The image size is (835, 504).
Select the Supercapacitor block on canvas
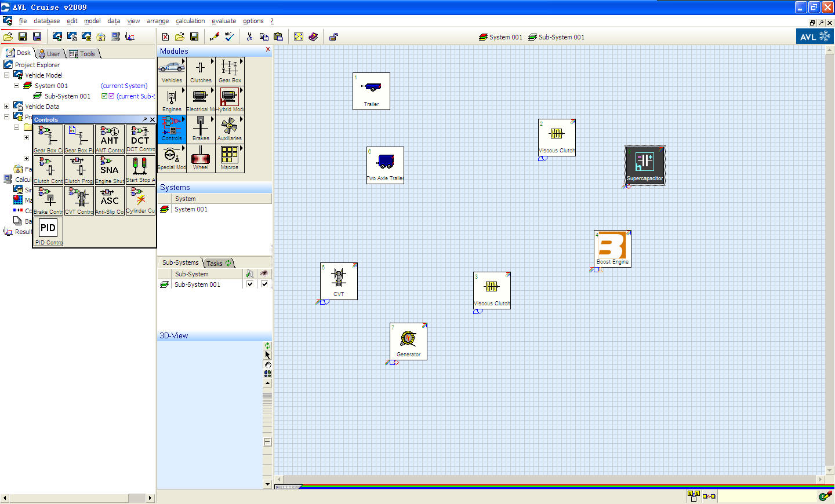(645, 165)
